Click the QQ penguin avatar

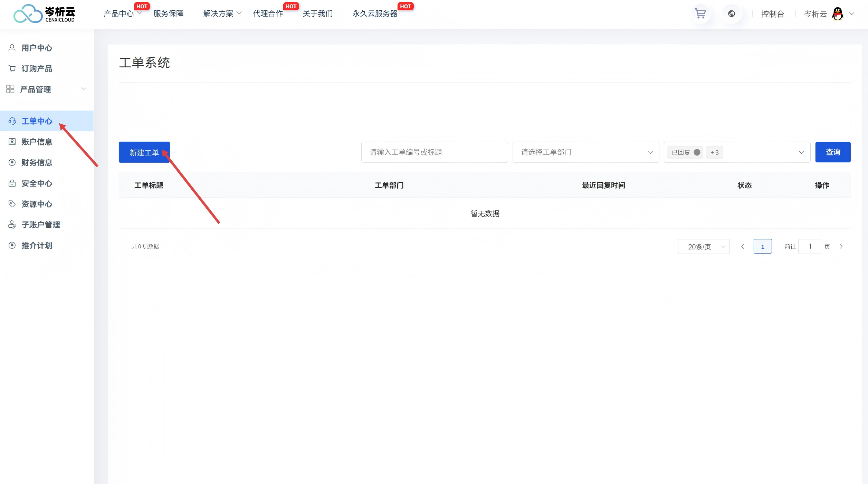click(838, 14)
